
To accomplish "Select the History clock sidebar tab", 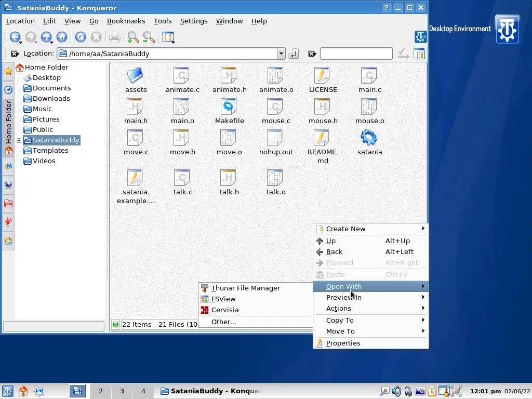I will point(8,89).
